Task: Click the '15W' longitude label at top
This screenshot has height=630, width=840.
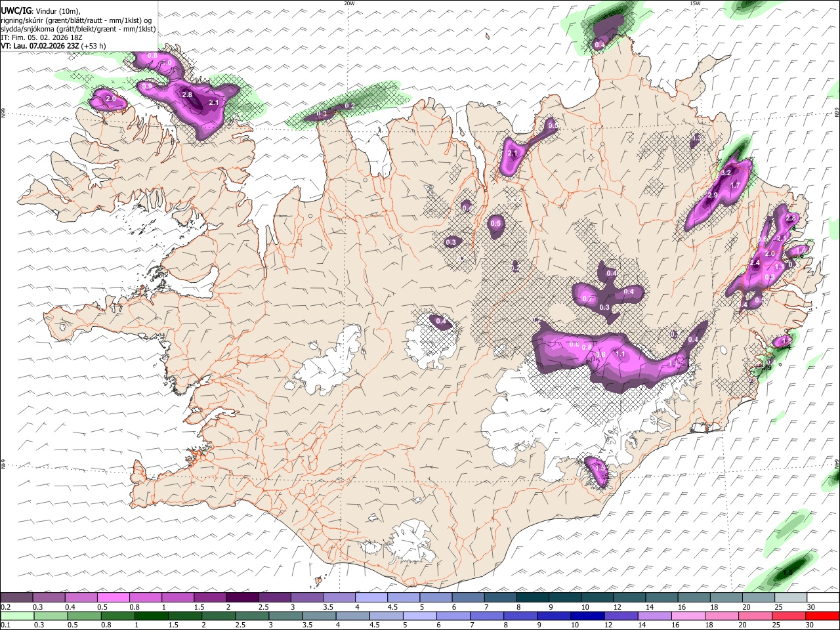Action: 695,3
